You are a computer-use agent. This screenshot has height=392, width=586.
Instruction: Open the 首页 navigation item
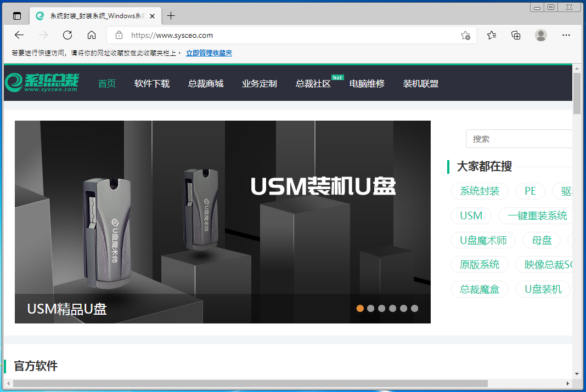click(x=107, y=84)
